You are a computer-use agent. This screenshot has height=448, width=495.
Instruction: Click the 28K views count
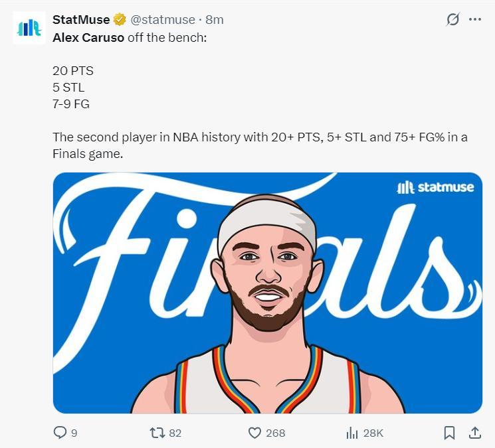[373, 433]
